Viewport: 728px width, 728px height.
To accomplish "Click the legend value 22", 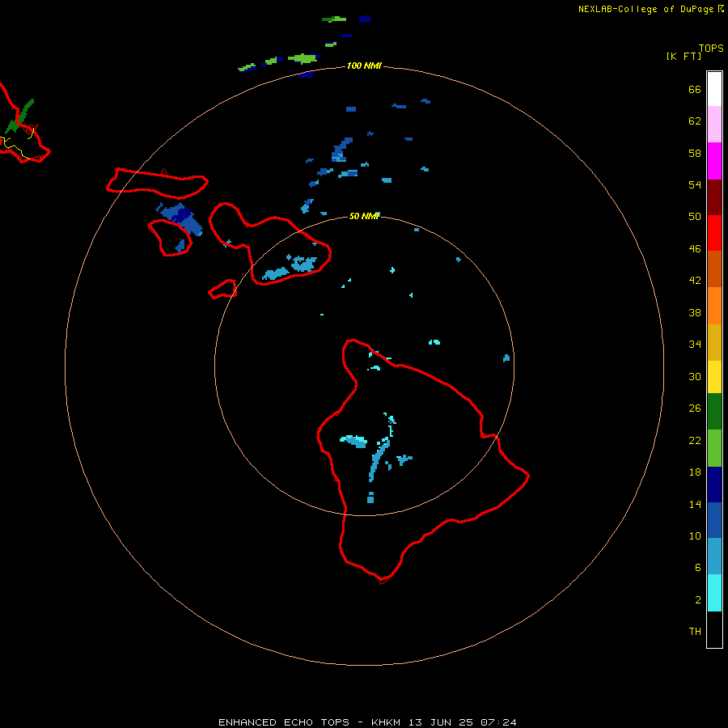I will coord(695,441).
